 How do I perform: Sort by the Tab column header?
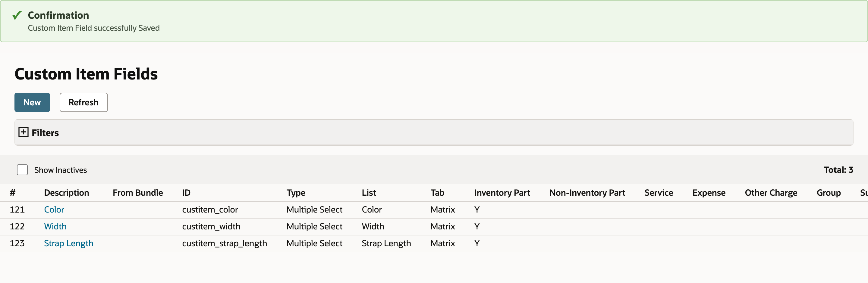(x=437, y=193)
